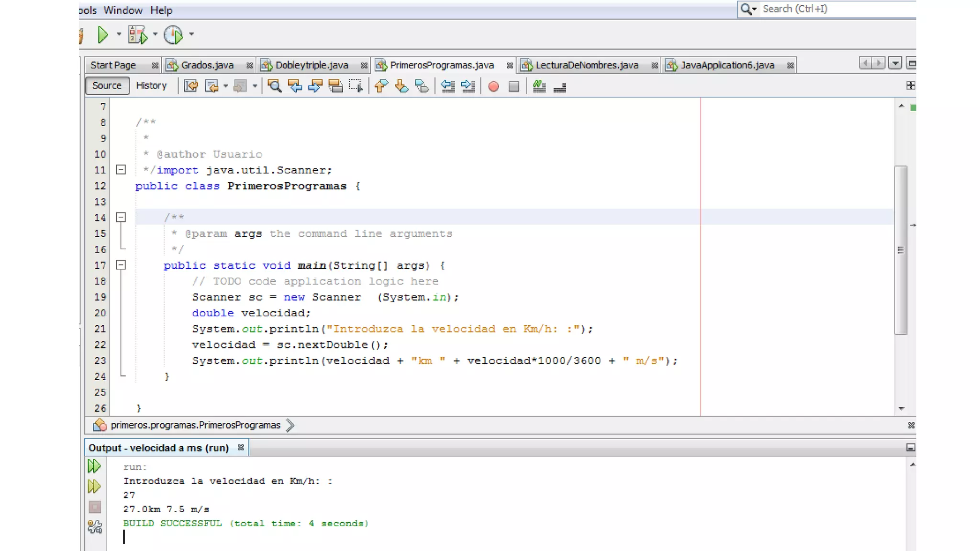Click Toggle Bookmark icon
This screenshot has height=551, width=980.
[x=422, y=86]
